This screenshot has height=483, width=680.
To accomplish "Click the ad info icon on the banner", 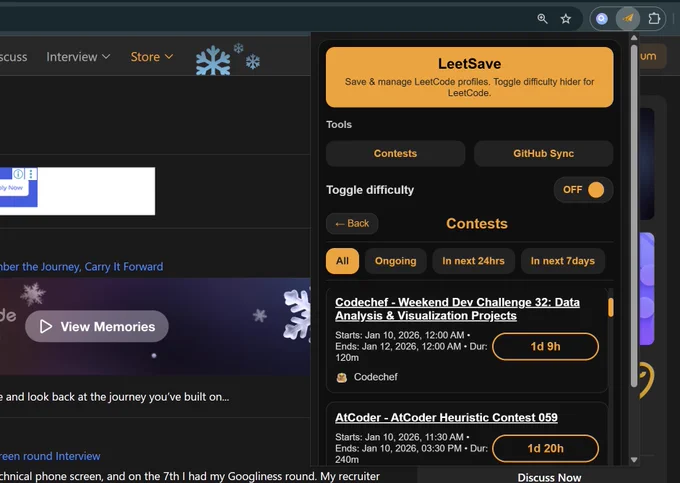I will click(18, 174).
